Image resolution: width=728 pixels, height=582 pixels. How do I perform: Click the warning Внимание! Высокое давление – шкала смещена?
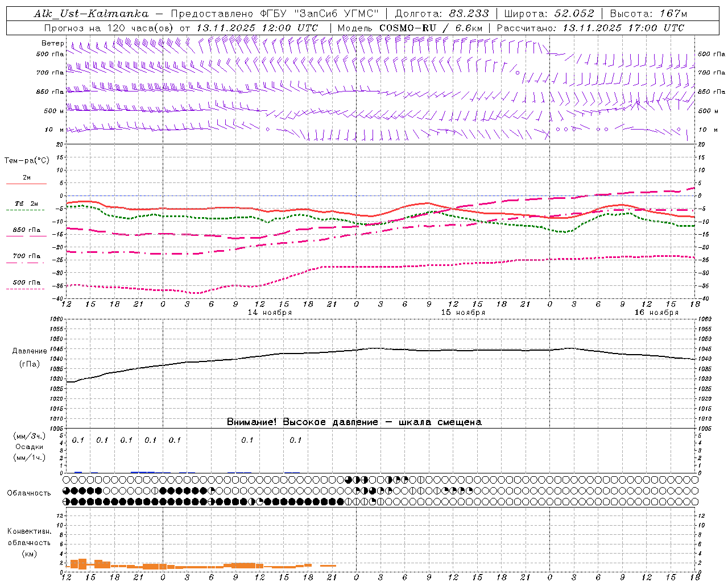(354, 422)
